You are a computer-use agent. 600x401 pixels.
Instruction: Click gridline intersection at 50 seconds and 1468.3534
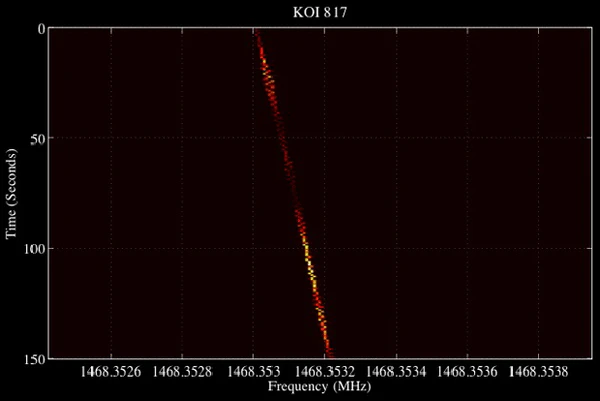[396, 138]
